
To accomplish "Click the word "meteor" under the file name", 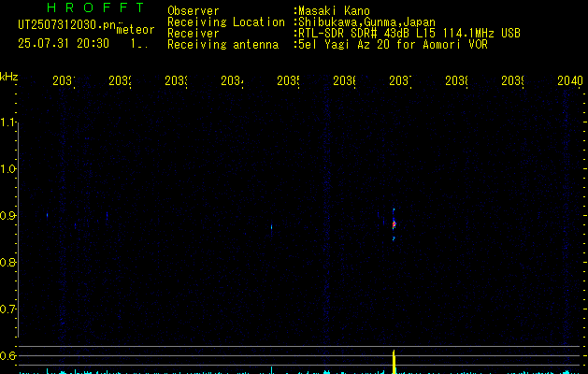I will point(136,30).
